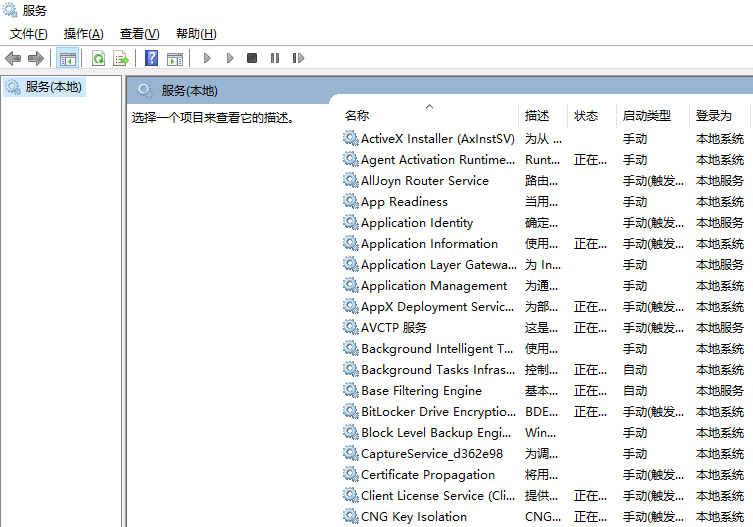
Task: Select the CNG Key Isolation service name
Action: pyautogui.click(x=413, y=516)
